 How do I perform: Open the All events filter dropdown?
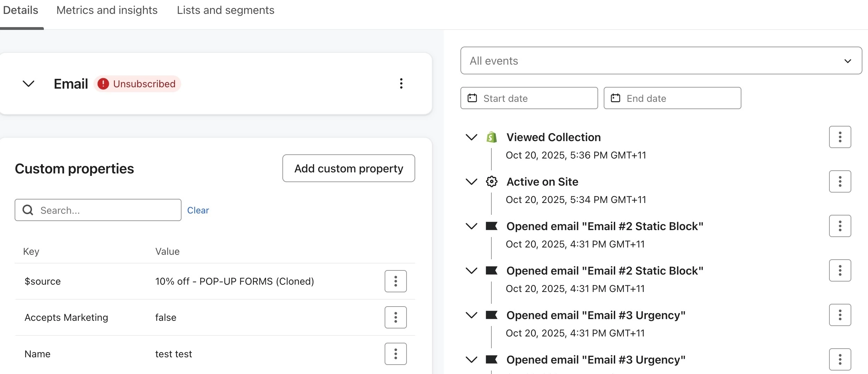[x=661, y=61]
